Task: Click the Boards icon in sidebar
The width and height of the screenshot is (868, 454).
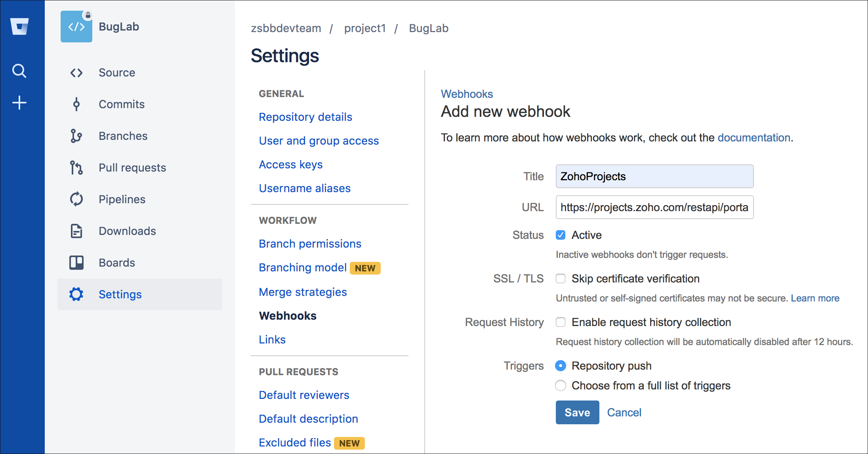Action: pos(76,262)
